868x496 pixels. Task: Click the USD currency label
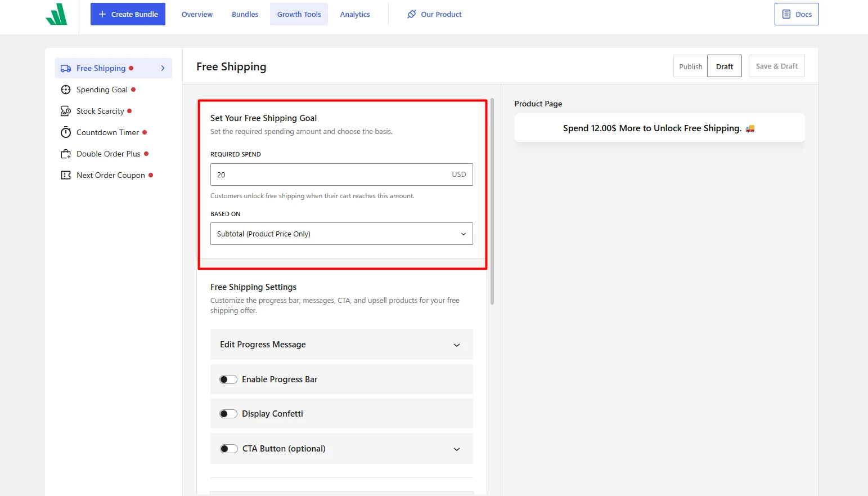(459, 175)
